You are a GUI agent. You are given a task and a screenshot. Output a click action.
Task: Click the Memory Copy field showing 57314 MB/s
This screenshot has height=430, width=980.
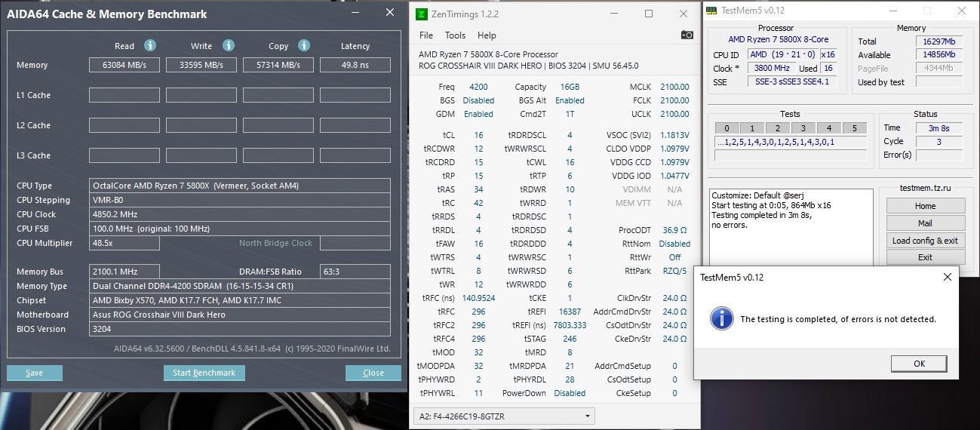click(278, 65)
